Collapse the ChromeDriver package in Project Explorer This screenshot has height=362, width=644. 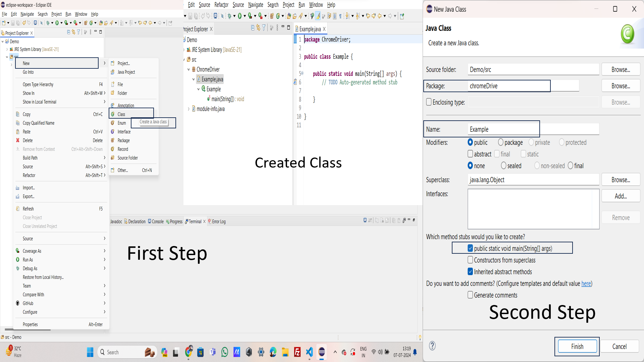(x=189, y=69)
